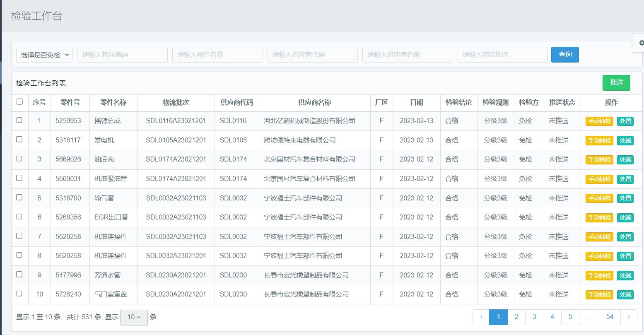Go to page 3
Image resolution: width=644 pixels, height=335 pixels.
tap(534, 317)
